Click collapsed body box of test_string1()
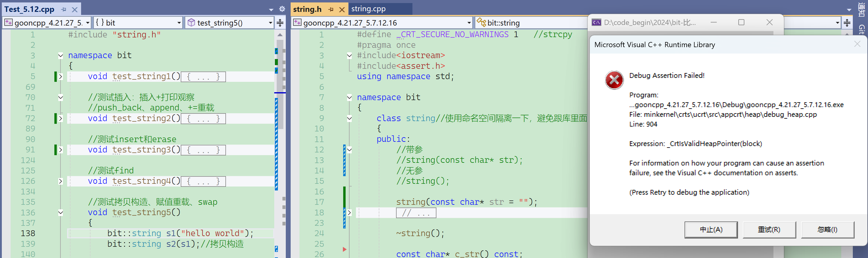Image resolution: width=868 pixels, height=258 pixels. (x=203, y=77)
